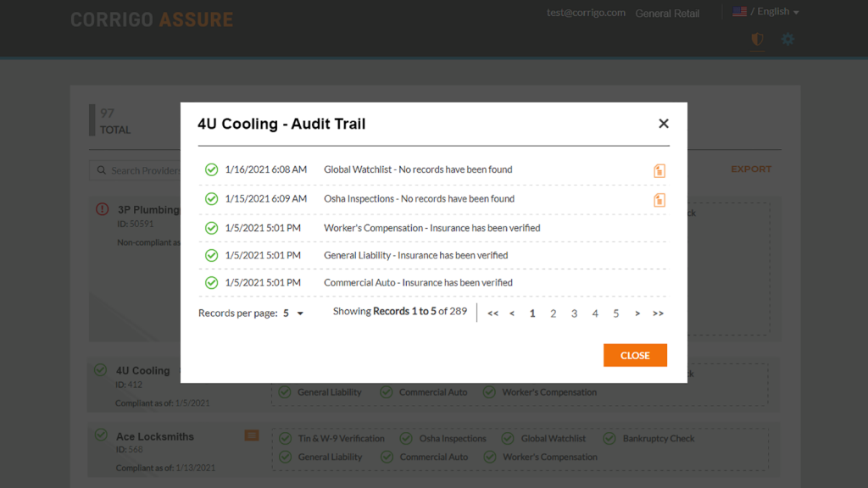Click the orange CLOSE button

coord(635,355)
